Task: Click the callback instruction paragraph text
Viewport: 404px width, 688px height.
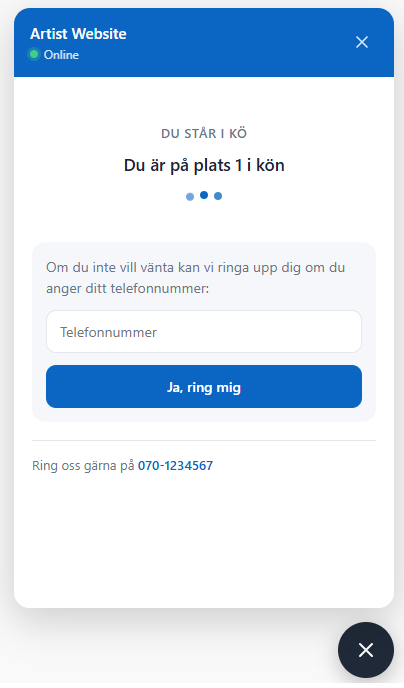Action: [x=196, y=278]
